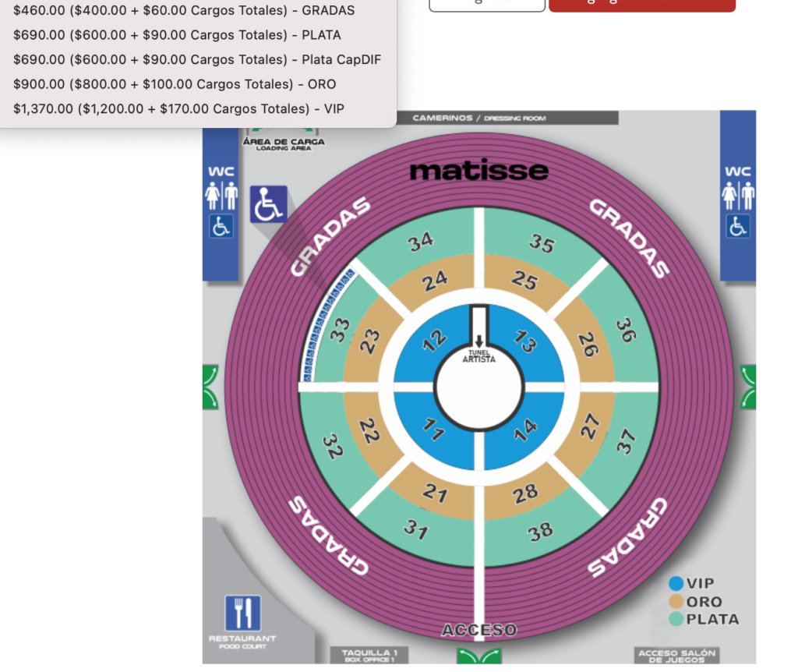Image resolution: width=798 pixels, height=672 pixels.
Task: Click the ACCESO entrance label
Action: click(x=479, y=630)
